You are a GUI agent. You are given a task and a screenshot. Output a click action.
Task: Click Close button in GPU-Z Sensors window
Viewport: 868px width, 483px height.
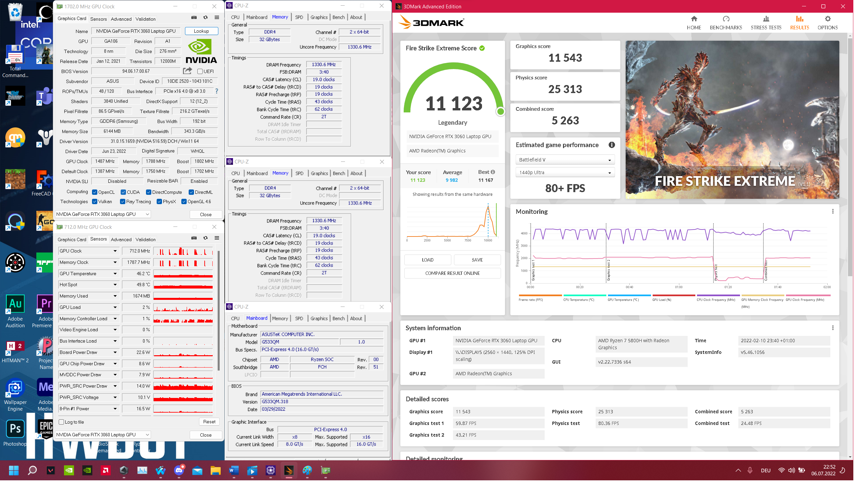[206, 435]
